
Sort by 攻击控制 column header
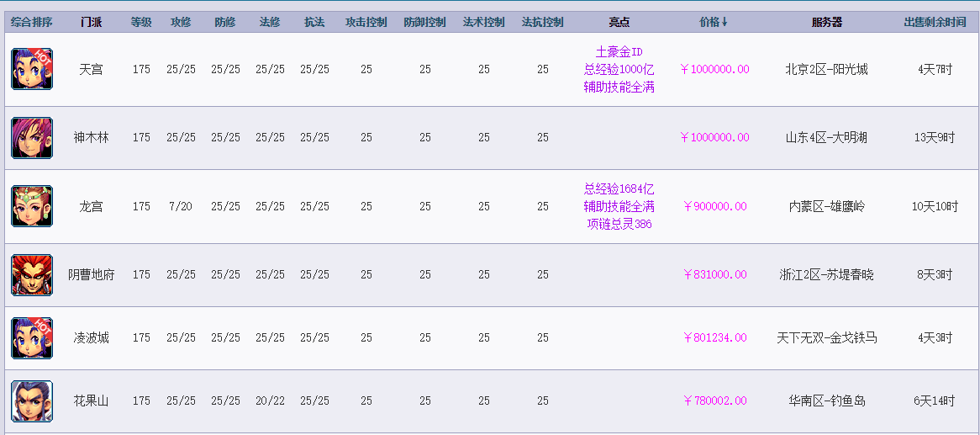pyautogui.click(x=366, y=23)
